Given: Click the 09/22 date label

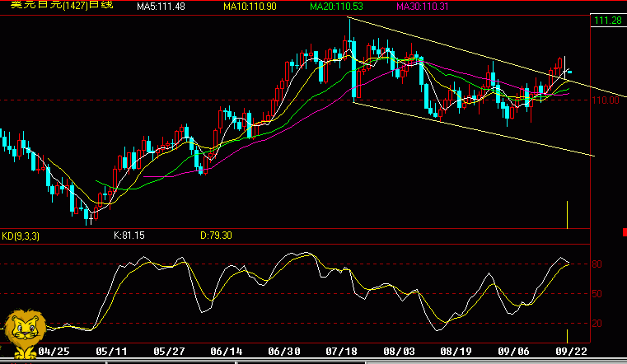Looking at the screenshot, I should pos(572,352).
